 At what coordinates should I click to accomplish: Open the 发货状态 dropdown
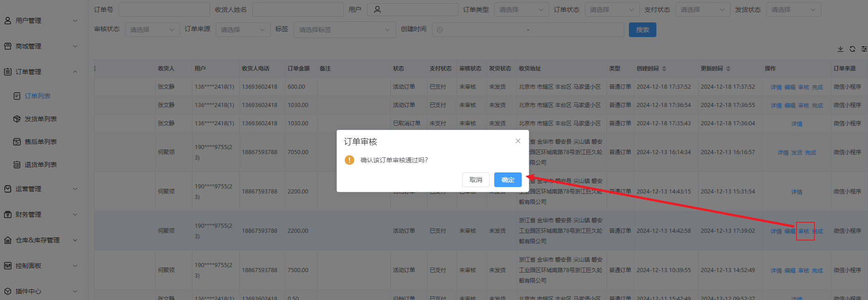point(794,10)
